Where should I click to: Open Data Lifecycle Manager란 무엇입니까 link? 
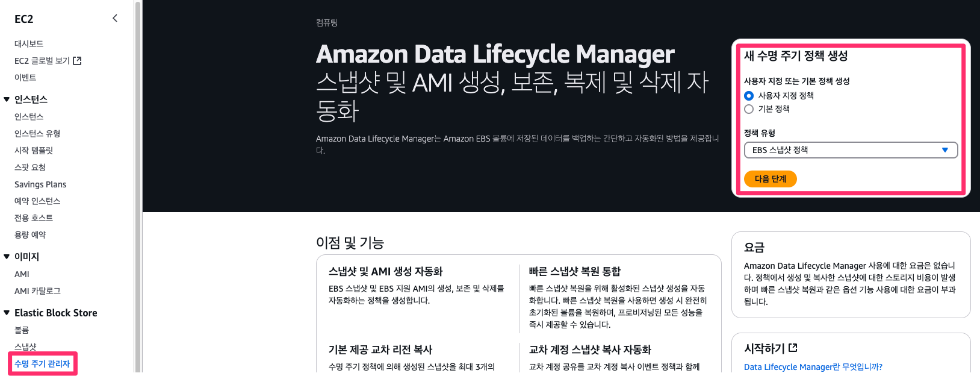click(x=813, y=367)
